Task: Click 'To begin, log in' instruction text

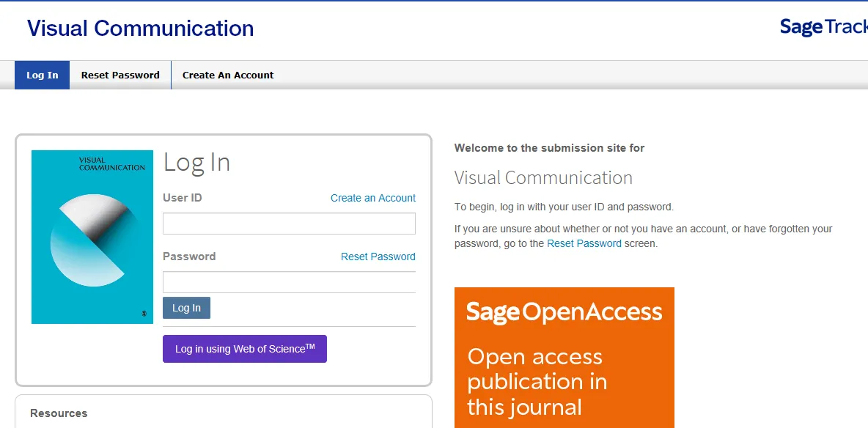Action: pyautogui.click(x=564, y=207)
